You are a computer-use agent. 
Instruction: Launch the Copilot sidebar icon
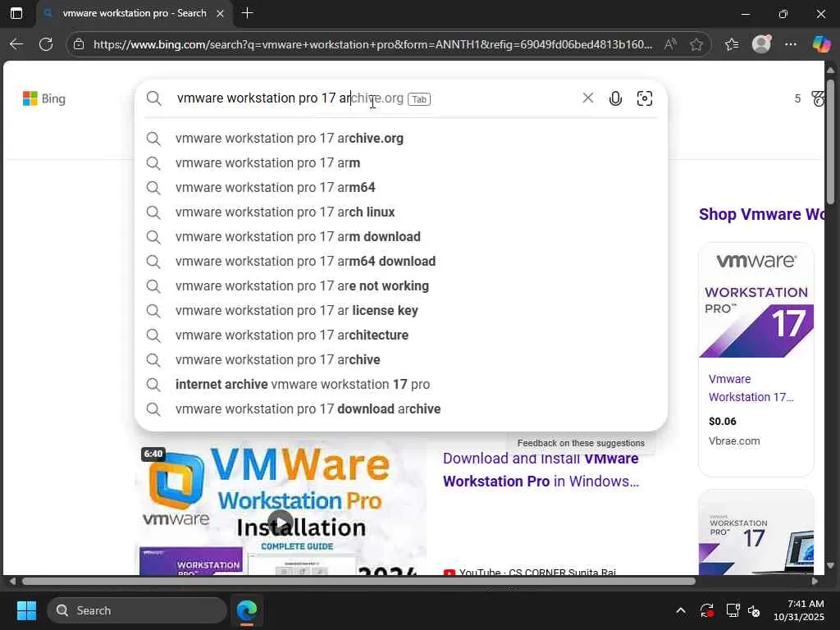[821, 44]
